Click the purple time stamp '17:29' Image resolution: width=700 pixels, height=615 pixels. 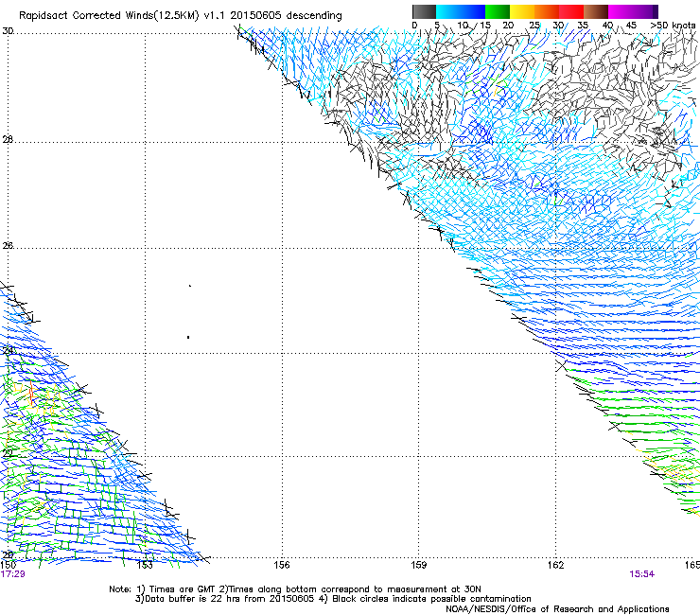(x=12, y=574)
